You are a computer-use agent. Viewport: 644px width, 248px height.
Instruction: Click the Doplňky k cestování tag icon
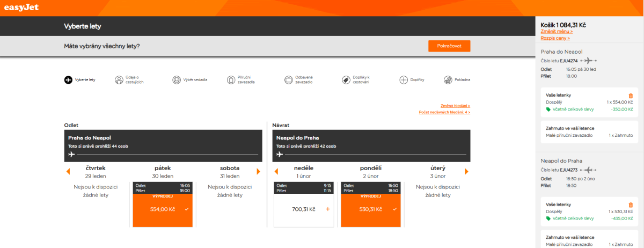346,80
